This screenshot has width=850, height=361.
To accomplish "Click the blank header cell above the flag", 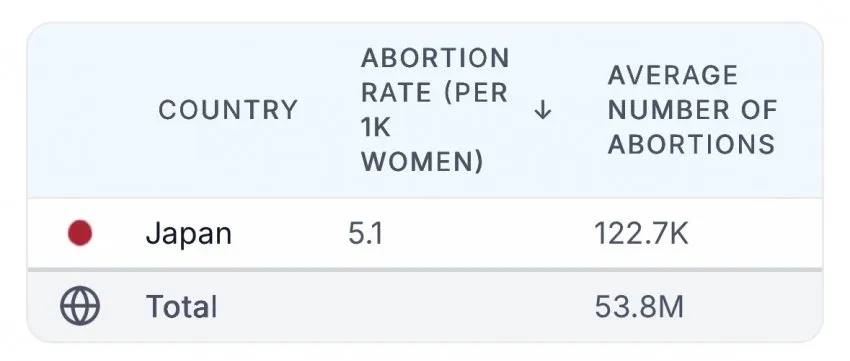I will click(x=80, y=110).
